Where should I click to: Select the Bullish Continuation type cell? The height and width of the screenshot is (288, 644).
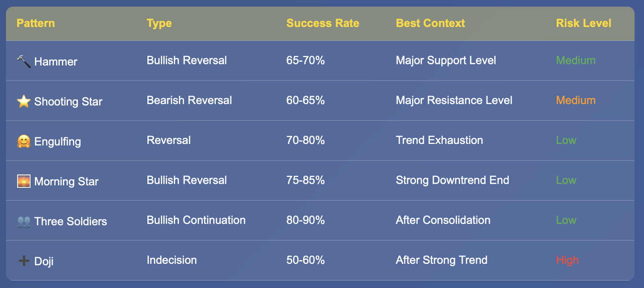click(x=196, y=220)
